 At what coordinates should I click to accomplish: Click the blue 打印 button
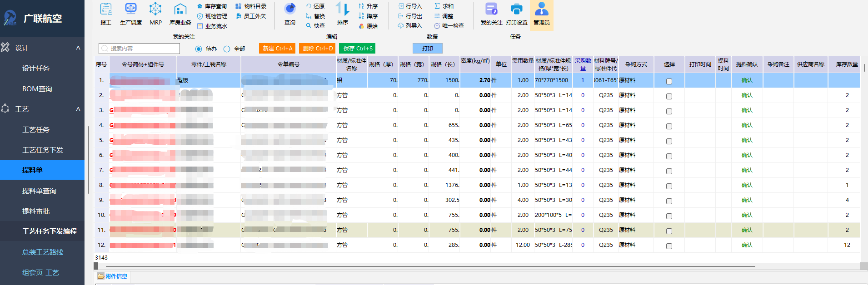click(427, 49)
